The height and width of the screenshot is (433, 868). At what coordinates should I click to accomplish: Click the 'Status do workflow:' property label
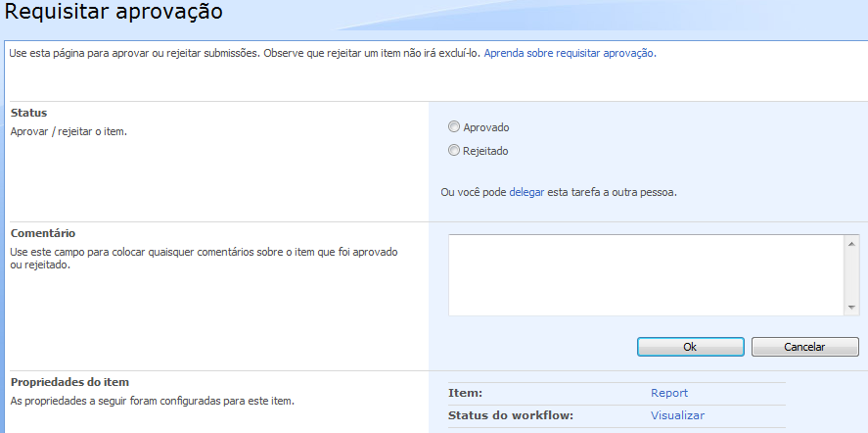pyautogui.click(x=510, y=415)
